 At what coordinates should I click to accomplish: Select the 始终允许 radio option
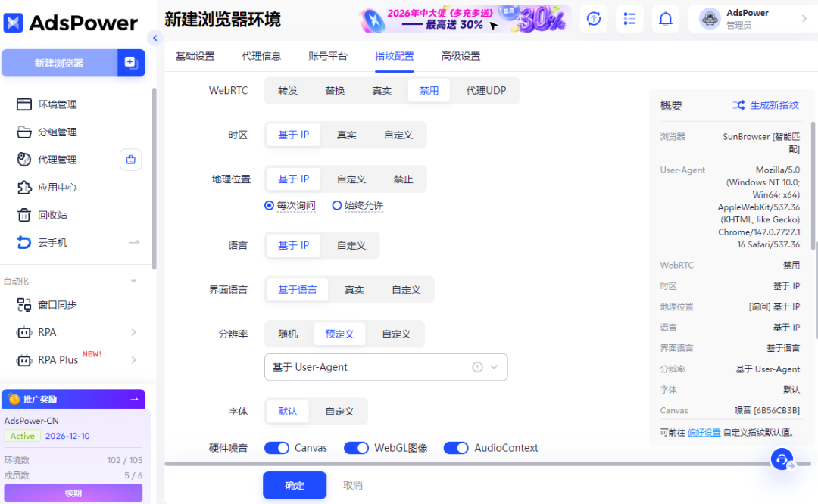337,205
